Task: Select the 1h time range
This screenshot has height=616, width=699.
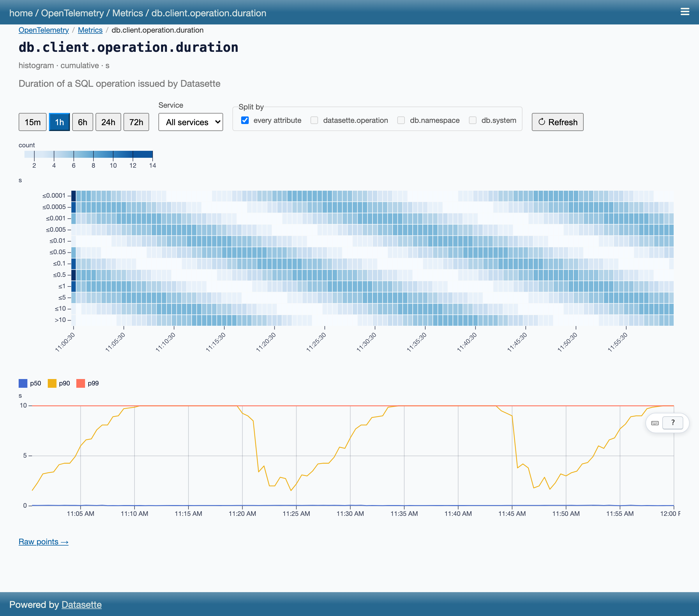Action: 59,122
